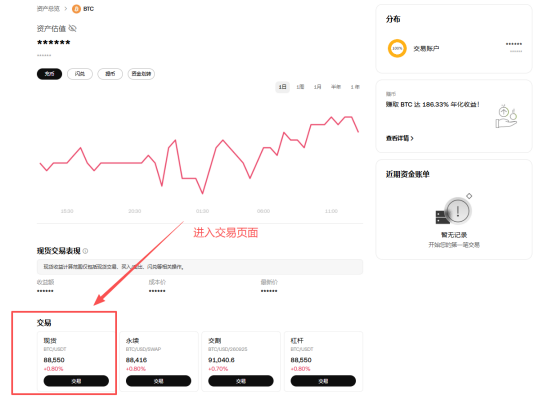
Task: Click the 100% donut ring in 分布 card
Action: coord(397,48)
